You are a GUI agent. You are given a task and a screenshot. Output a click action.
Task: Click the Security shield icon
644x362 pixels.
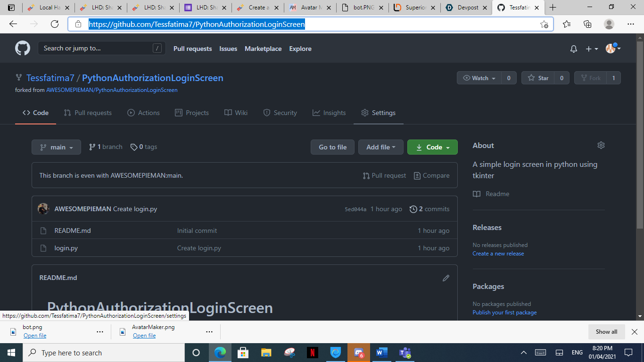pyautogui.click(x=267, y=113)
